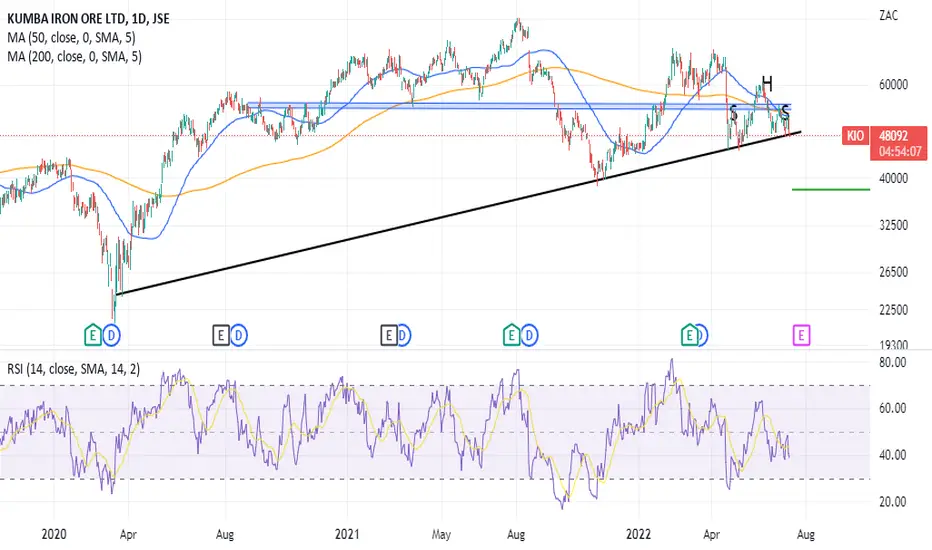Select the MA (200, close, 0, SMA, 5) legend
The image size is (932, 550).
point(74,57)
